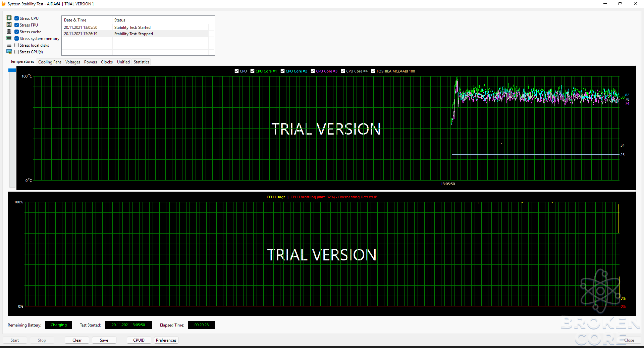
Task: Click the blue graph scale slider handle
Action: (x=12, y=70)
